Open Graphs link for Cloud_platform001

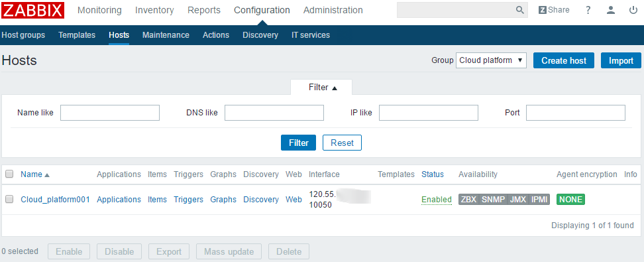223,200
